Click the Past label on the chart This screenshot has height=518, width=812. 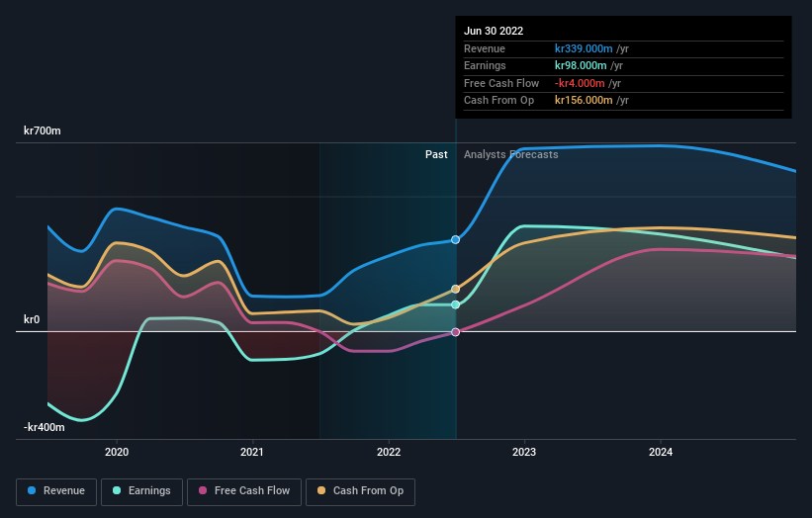(436, 155)
